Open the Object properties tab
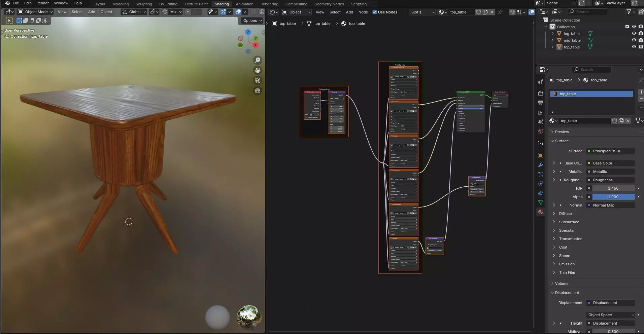Viewport: 644px width, 334px height. pyautogui.click(x=541, y=155)
